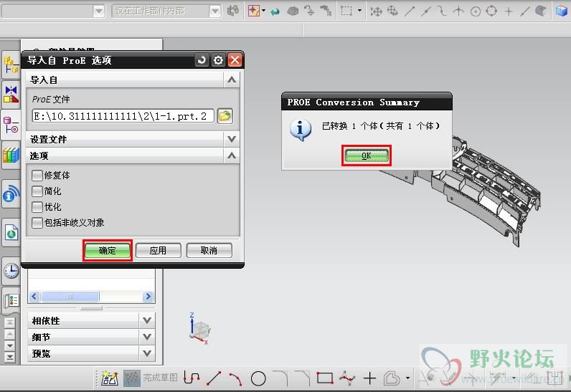
Task: Select the Rectangle sketch tool
Action: (x=325, y=378)
